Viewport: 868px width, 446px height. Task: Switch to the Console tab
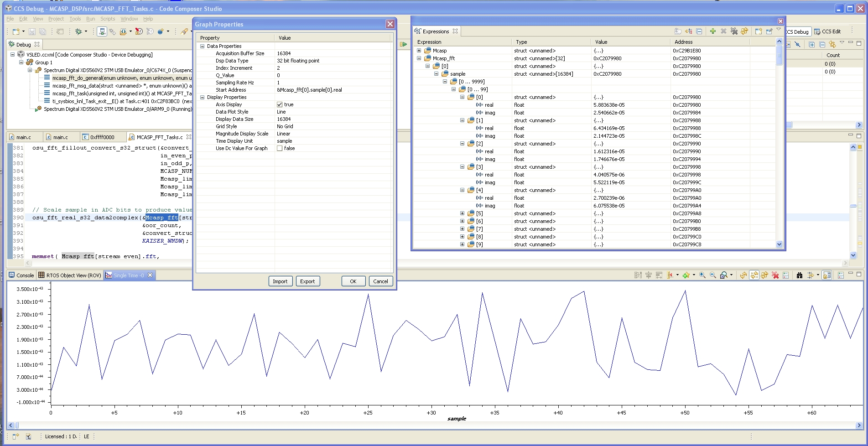click(x=21, y=275)
